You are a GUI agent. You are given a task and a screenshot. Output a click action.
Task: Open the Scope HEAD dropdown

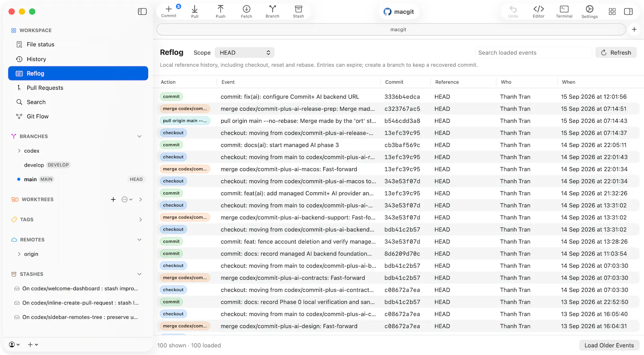tap(244, 53)
